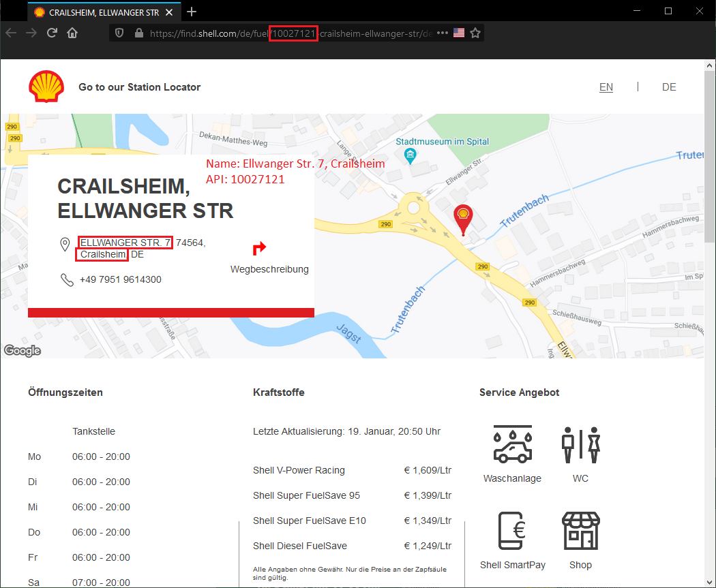Open the Wegbeschreibung directions link
The width and height of the screenshot is (716, 588).
[269, 269]
